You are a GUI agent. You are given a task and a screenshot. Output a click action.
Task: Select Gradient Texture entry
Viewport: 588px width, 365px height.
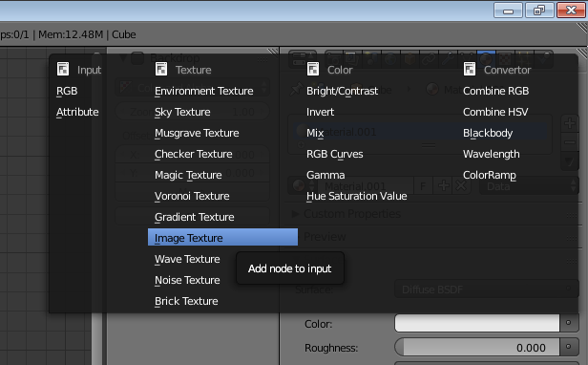[x=195, y=217]
